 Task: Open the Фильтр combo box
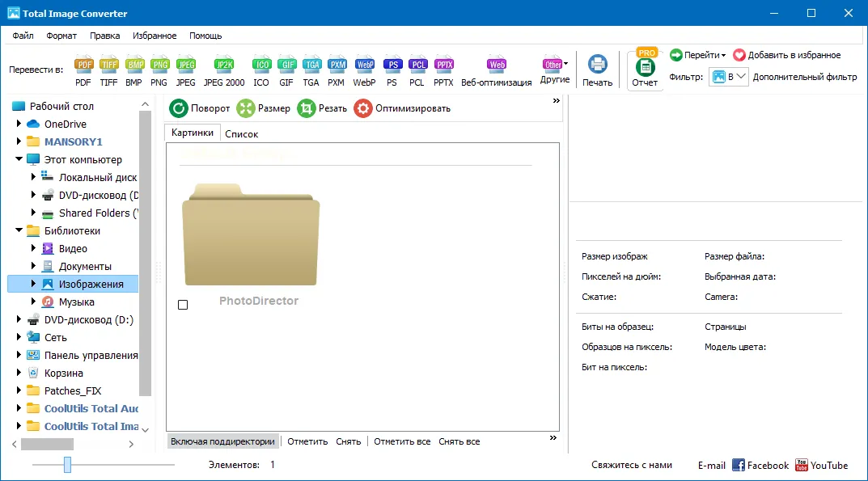(729, 77)
